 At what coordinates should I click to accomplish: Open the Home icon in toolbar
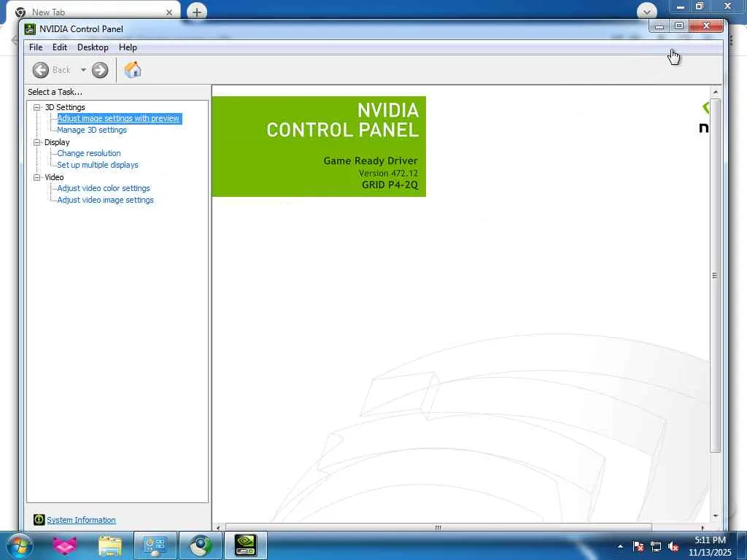(133, 70)
